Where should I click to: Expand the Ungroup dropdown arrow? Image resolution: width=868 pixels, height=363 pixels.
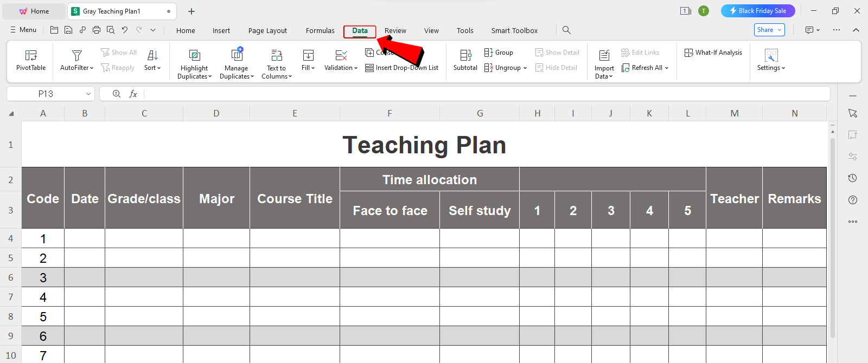525,68
